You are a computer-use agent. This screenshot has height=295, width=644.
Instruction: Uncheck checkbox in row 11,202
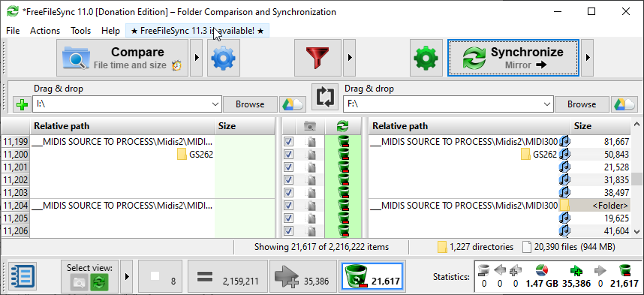(x=289, y=180)
